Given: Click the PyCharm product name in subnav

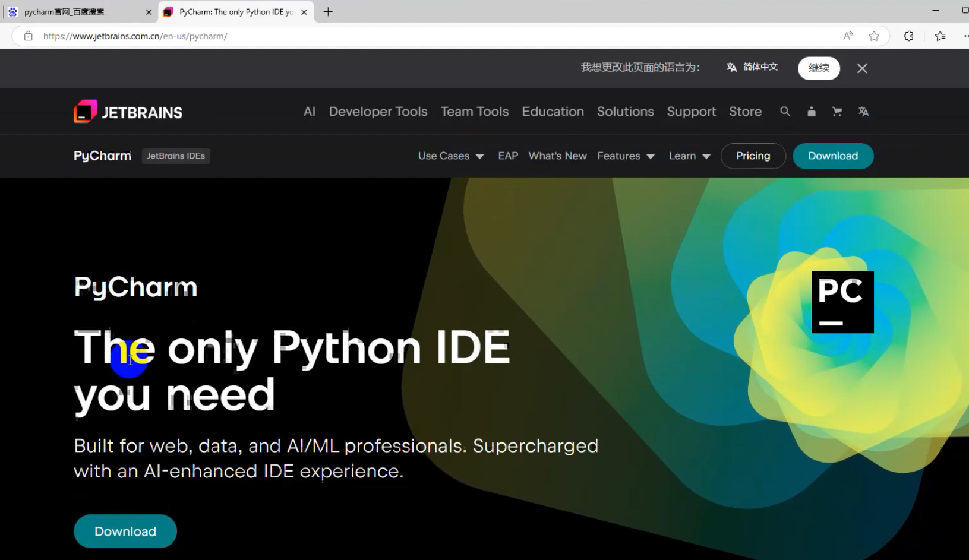Looking at the screenshot, I should coord(102,156).
